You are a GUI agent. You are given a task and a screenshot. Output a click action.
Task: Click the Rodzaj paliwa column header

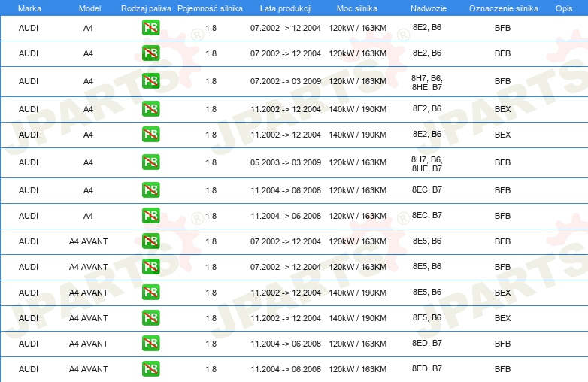click(146, 8)
